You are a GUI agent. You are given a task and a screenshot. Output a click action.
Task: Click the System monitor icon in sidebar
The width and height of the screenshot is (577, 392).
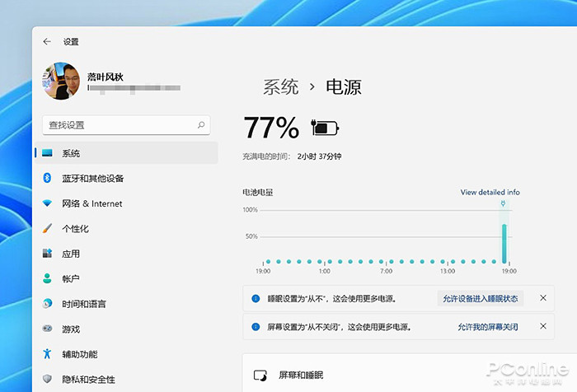click(47, 153)
